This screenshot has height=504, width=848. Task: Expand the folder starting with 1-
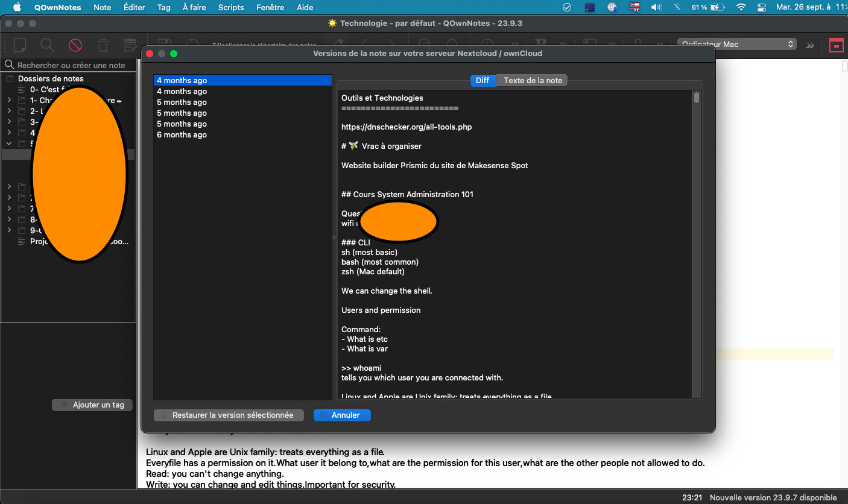[x=9, y=100]
